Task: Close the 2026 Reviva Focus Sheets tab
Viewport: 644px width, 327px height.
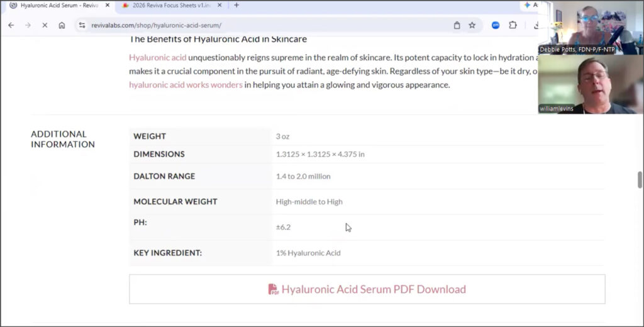Action: [219, 5]
